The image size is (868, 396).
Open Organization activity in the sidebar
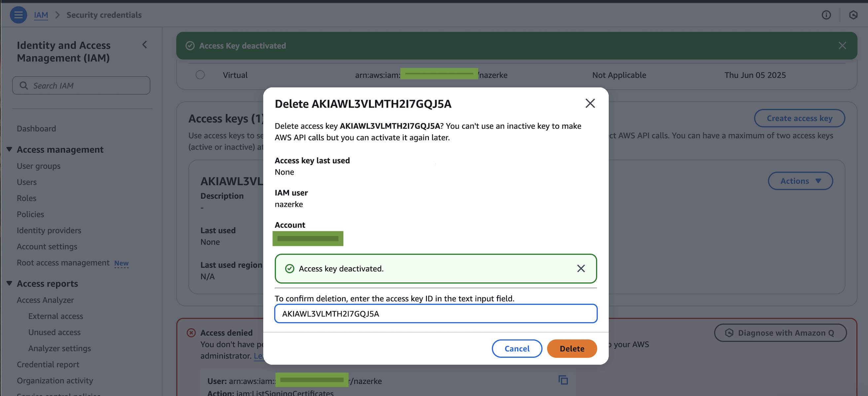click(x=55, y=380)
